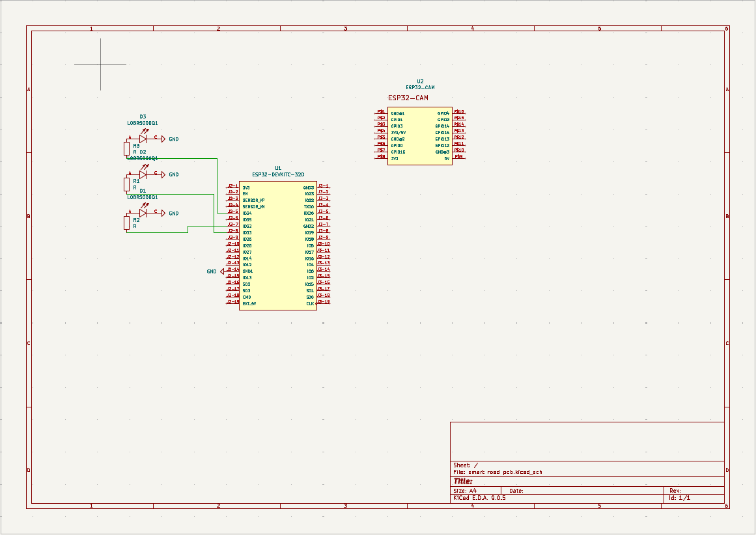
Task: Click the U1 reference designator
Action: [x=278, y=168]
